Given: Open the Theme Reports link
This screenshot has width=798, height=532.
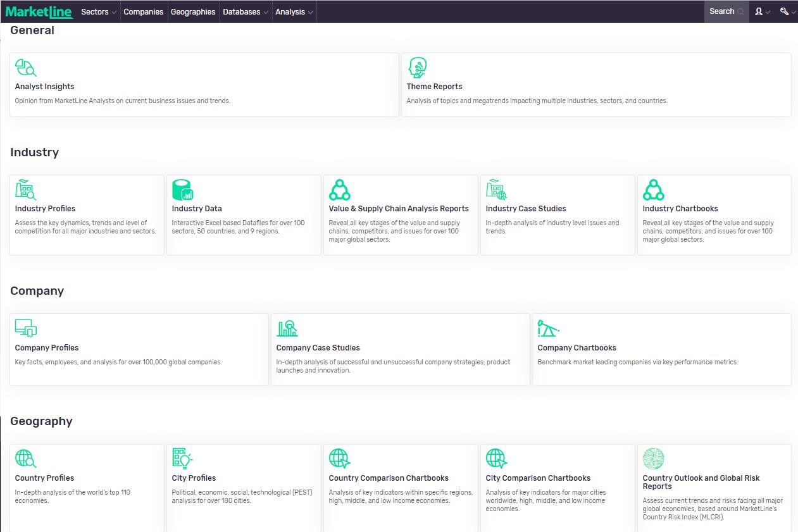Looking at the screenshot, I should [435, 87].
